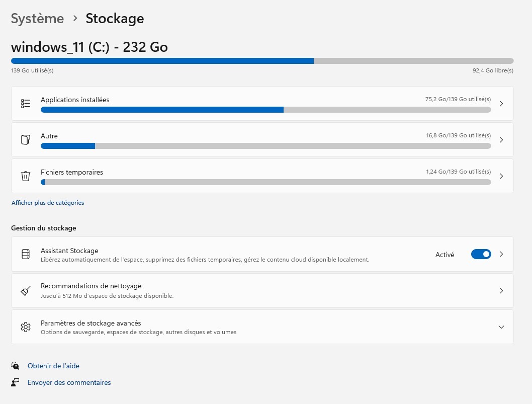532x404 pixels.
Task: Click the Recommandations de nettoyage broom icon
Action: [x=26, y=291]
